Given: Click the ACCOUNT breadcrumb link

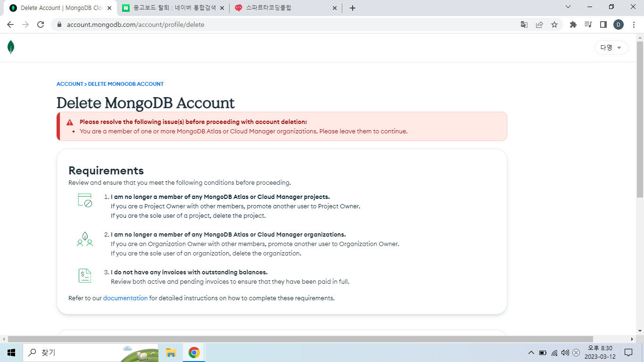Looking at the screenshot, I should click(70, 84).
